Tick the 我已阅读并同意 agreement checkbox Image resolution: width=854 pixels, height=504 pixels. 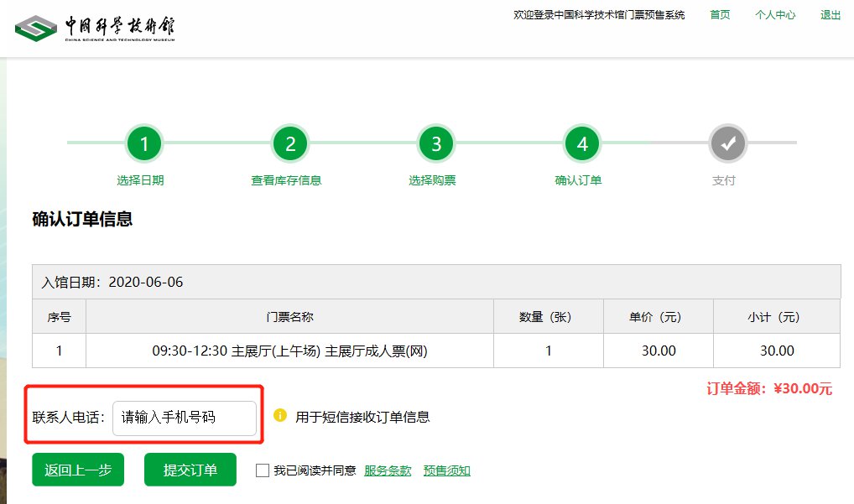(x=263, y=470)
